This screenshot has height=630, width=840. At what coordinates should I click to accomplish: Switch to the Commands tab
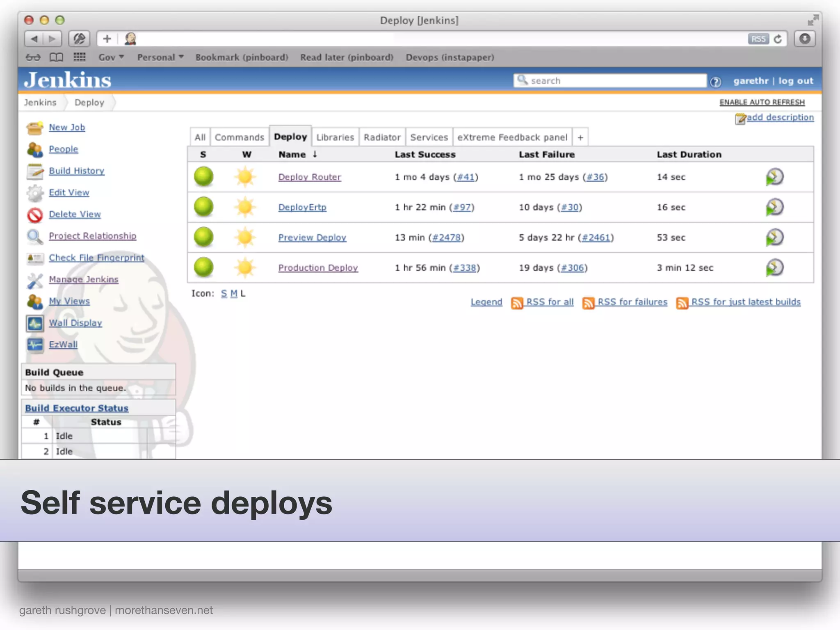[x=240, y=137]
